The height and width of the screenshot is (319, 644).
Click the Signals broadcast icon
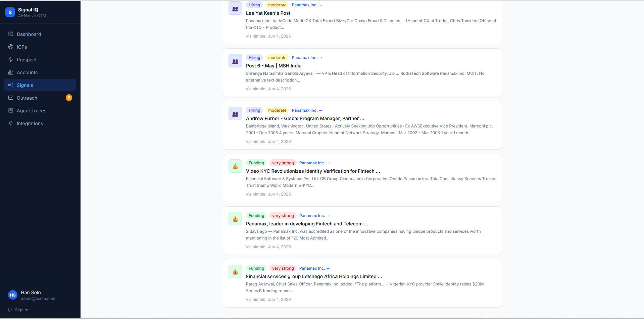(11, 85)
